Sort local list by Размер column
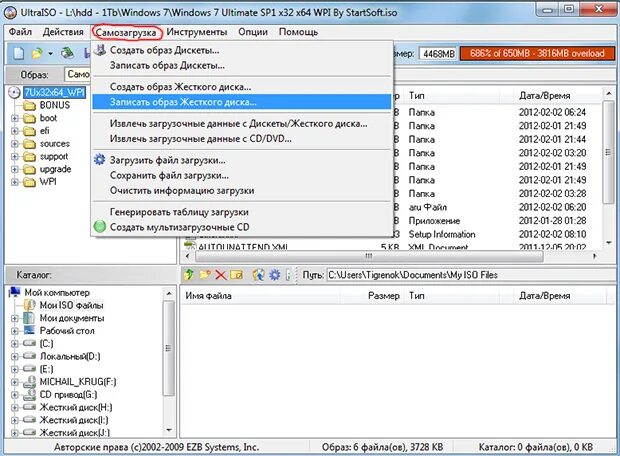Viewport: 620px width, 456px height. coord(370,295)
